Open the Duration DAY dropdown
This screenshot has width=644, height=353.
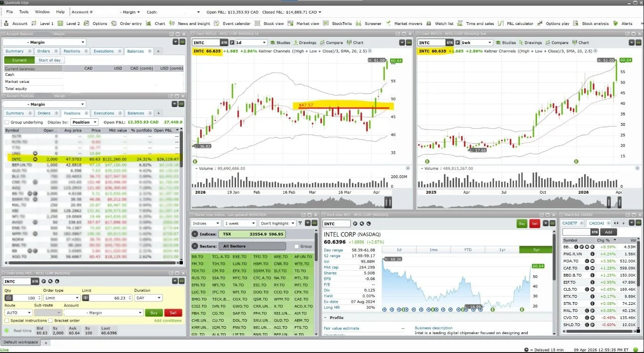coord(148,298)
